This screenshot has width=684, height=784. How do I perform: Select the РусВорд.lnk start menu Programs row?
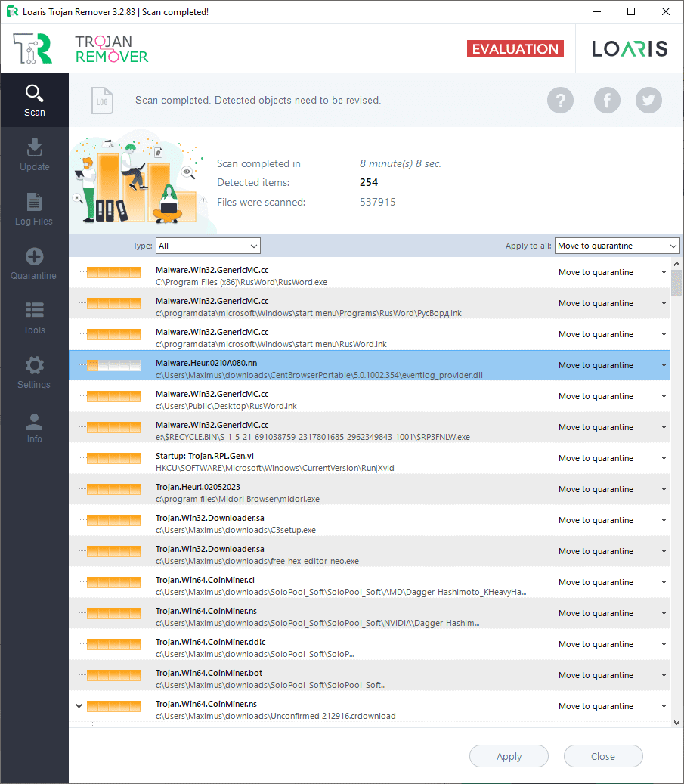(370, 303)
